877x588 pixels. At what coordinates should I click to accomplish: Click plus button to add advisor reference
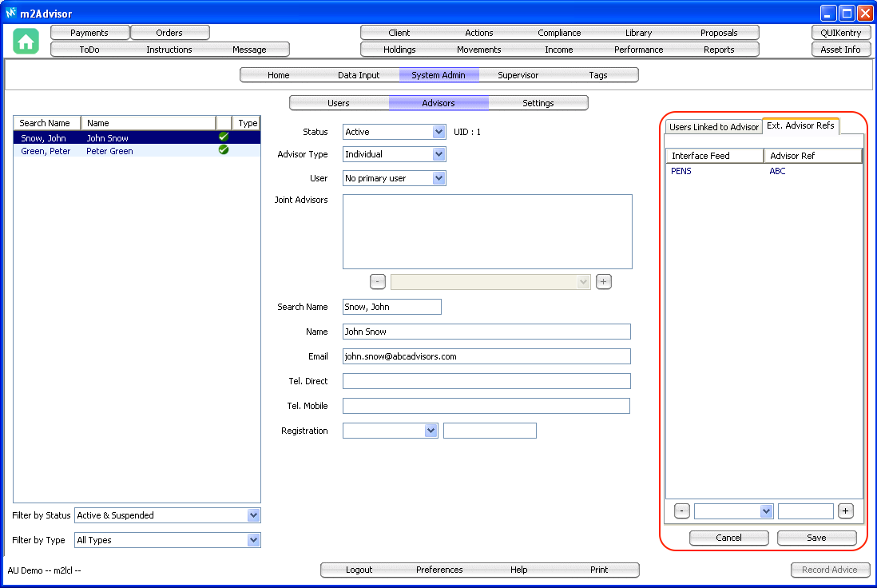point(846,511)
